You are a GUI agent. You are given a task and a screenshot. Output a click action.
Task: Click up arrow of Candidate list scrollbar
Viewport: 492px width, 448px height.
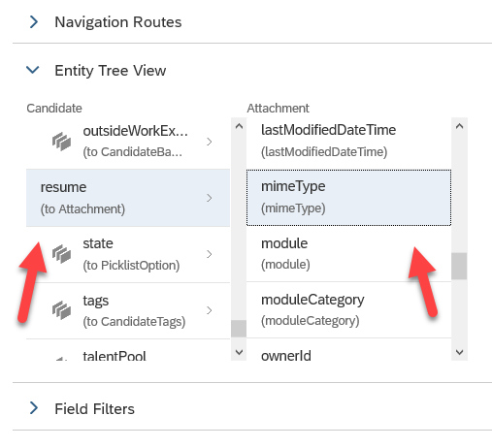click(239, 126)
